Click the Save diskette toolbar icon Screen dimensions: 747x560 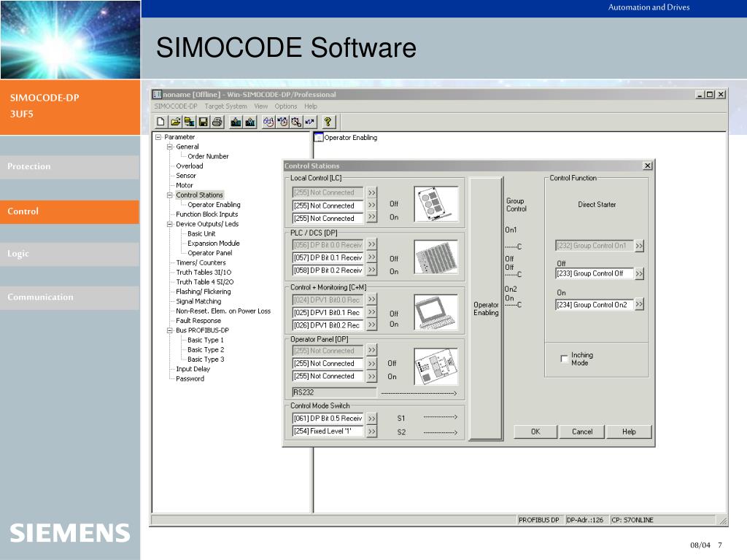[203, 122]
